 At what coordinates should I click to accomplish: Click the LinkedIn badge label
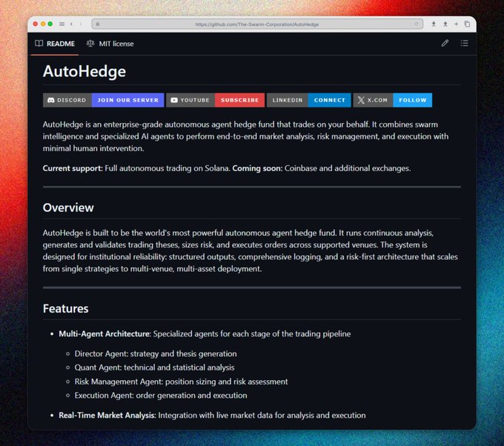click(288, 100)
